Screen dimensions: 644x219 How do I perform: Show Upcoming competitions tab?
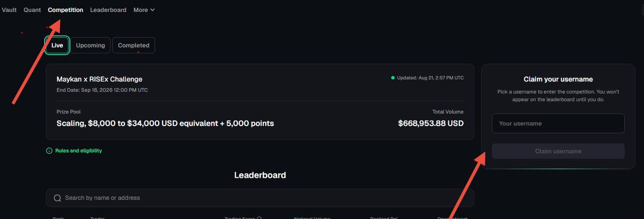point(91,45)
